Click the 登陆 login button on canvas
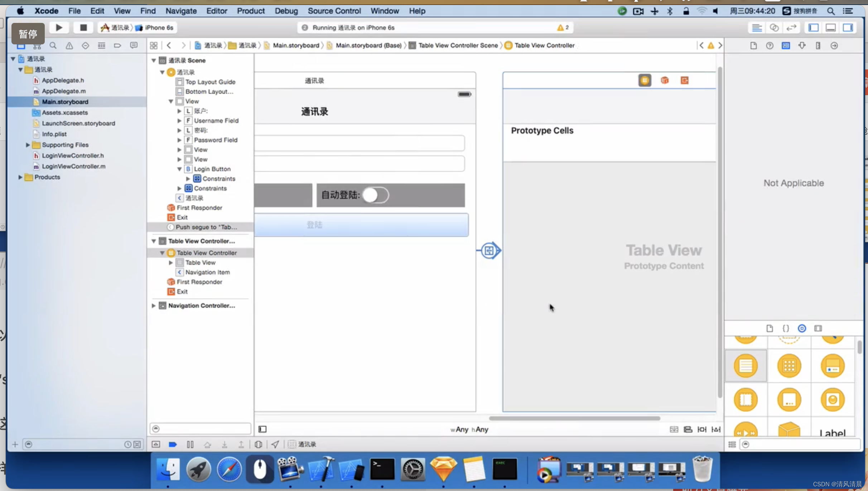The width and height of the screenshot is (868, 491). [x=361, y=225]
